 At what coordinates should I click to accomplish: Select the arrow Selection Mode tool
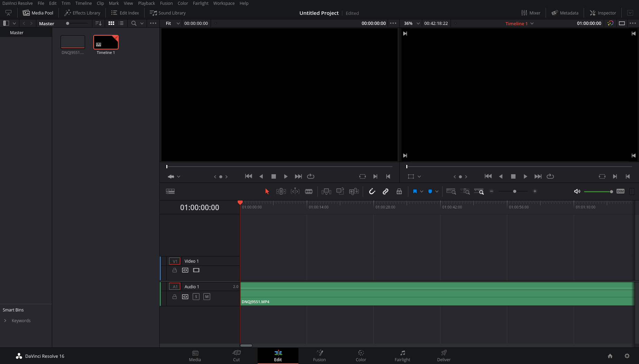tap(267, 191)
